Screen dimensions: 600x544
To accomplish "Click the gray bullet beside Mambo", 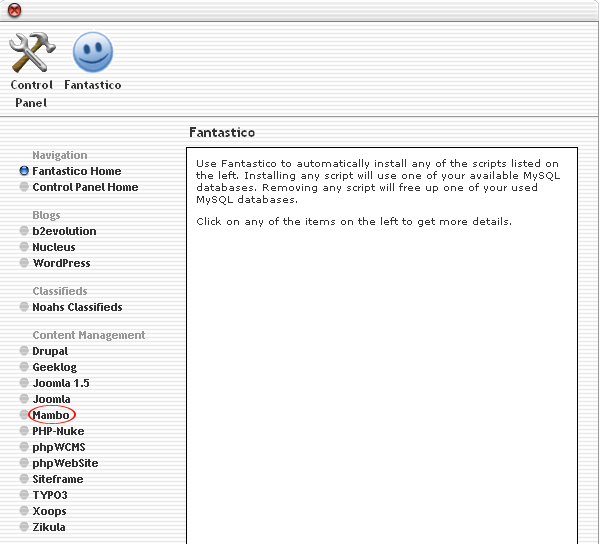I will click(x=24, y=415).
